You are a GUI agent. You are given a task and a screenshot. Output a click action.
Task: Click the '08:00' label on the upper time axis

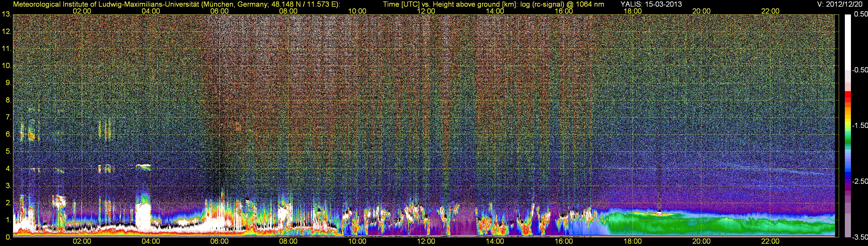click(288, 11)
